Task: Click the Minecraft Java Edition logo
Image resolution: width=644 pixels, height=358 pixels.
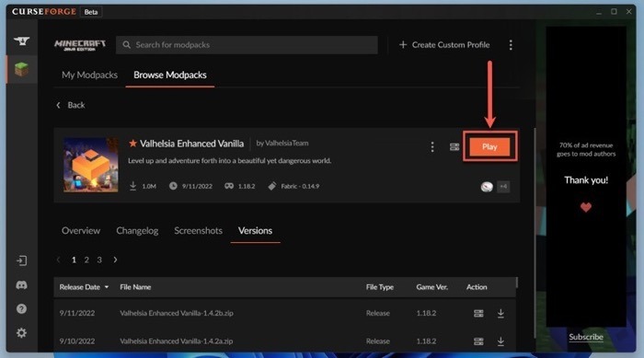Action: (80, 45)
